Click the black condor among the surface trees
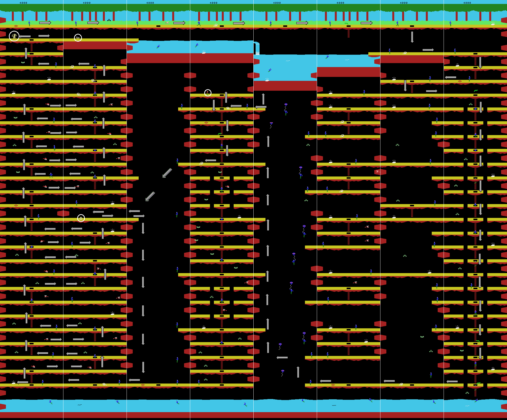The height and width of the screenshot is (420, 507). (109, 20)
